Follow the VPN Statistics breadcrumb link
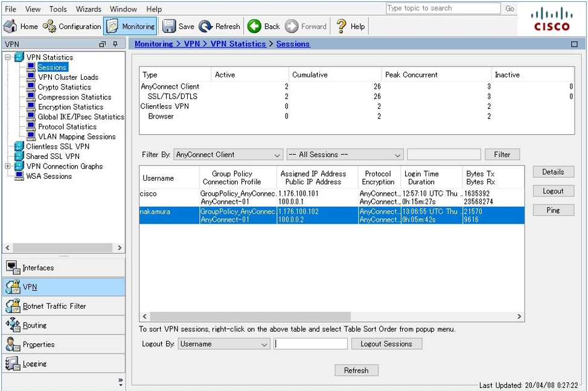 tap(238, 44)
